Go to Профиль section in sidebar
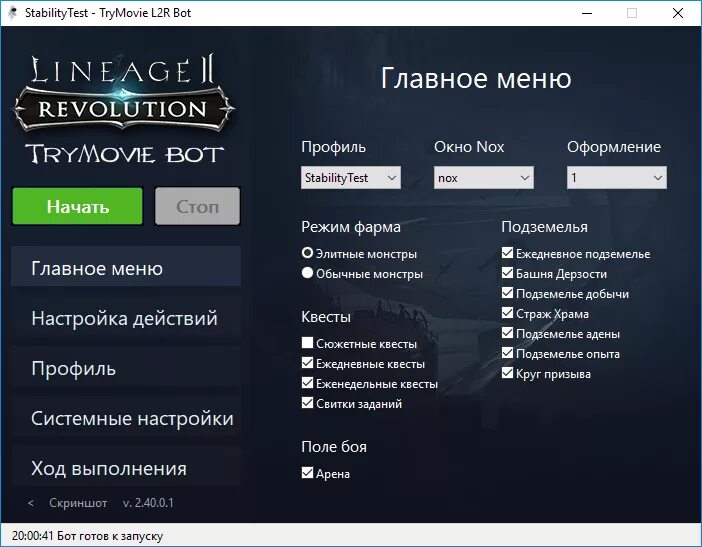The image size is (702, 547). point(126,368)
